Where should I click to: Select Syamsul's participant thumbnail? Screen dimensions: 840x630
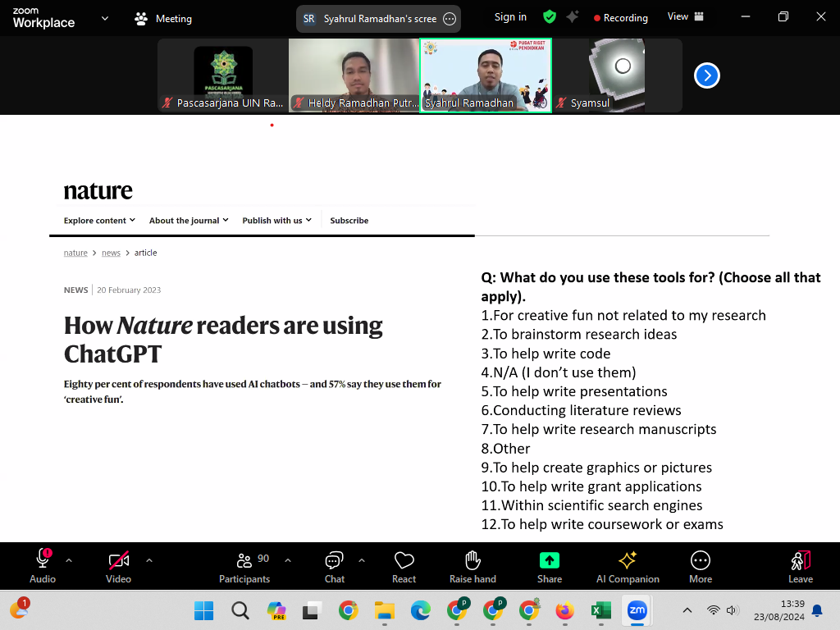(617, 75)
